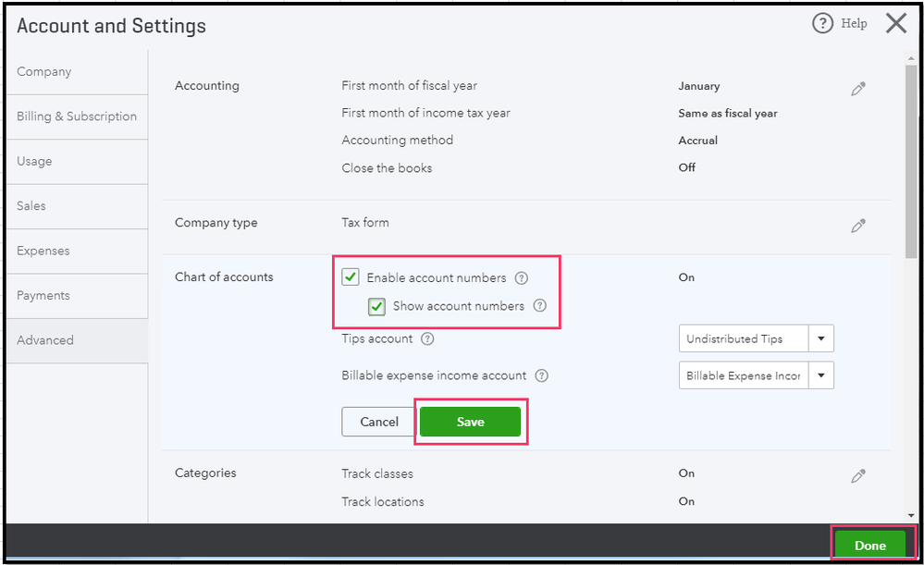Edit Categories section via pencil icon
Screen dimensions: 924x565
[858, 476]
